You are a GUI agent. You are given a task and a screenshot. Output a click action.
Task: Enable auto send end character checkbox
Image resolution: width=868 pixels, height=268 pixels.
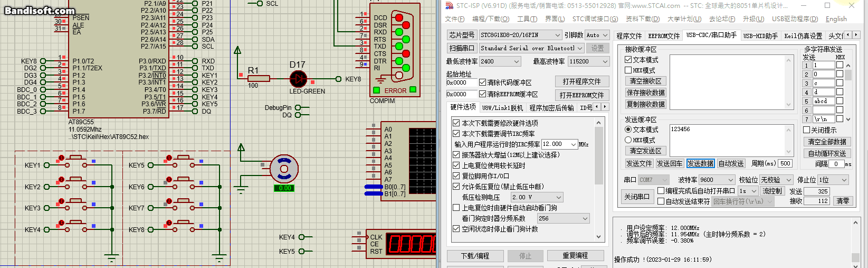pyautogui.click(x=661, y=201)
